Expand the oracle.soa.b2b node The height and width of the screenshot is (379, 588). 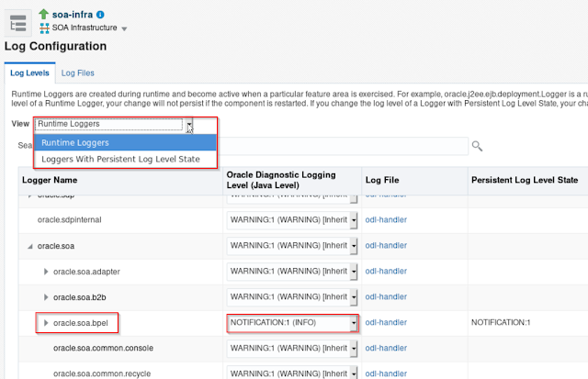[46, 297]
